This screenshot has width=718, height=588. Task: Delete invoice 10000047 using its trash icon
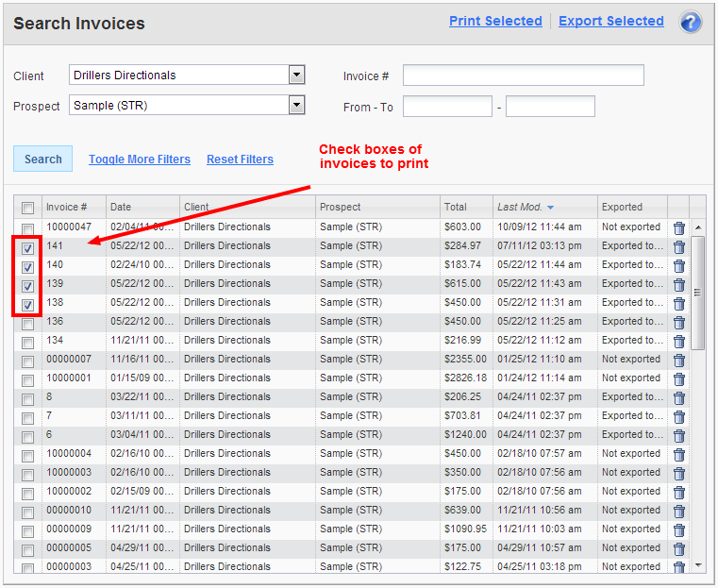pos(679,227)
